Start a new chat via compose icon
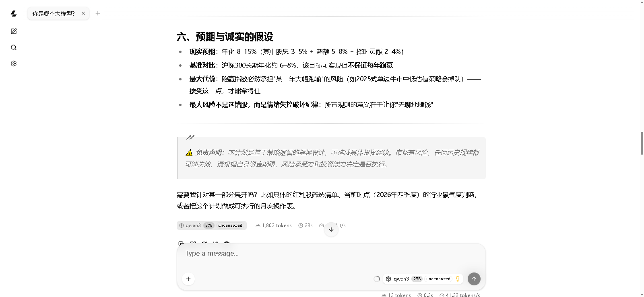 point(14,31)
